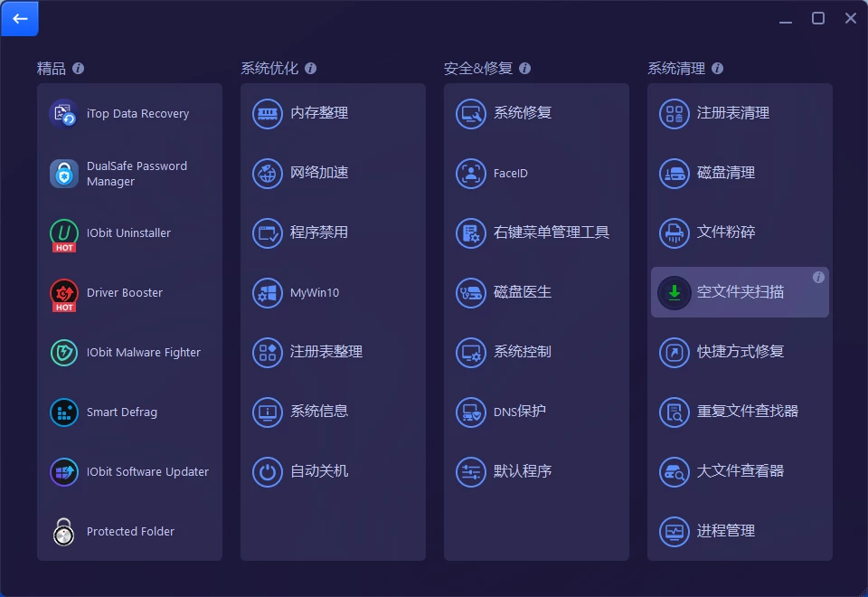The image size is (868, 597).
Task: Click the 空文件夹扫描 download icon
Action: [674, 292]
